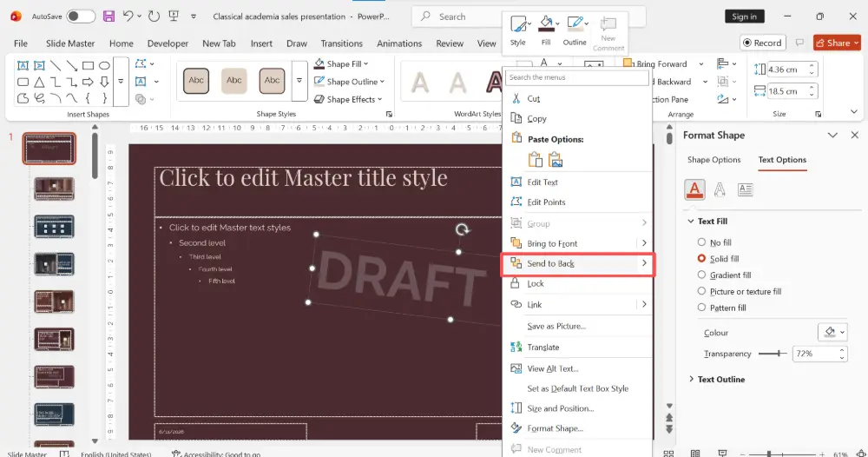Open Text Effects icon in Format Shape

pyautogui.click(x=720, y=189)
